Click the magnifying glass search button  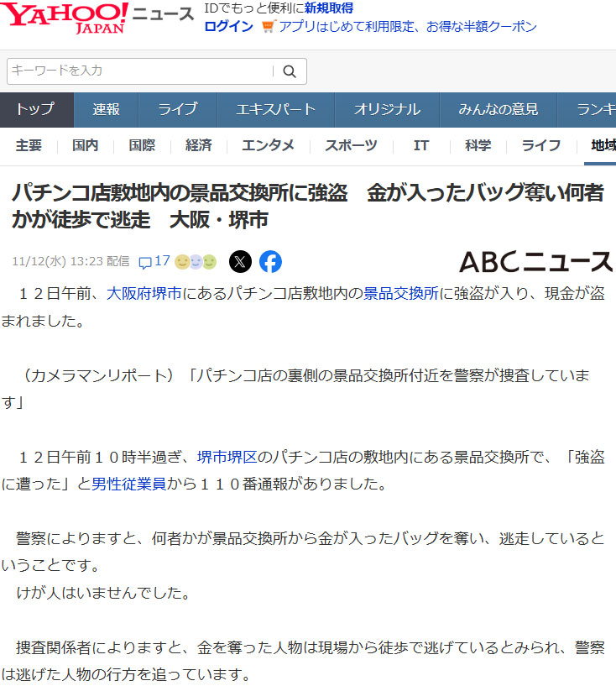coord(290,71)
